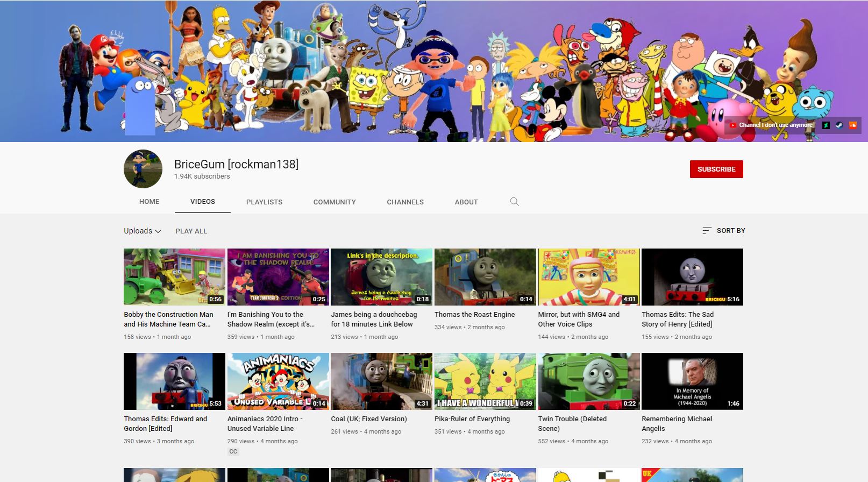Viewport: 868px width, 482px height.
Task: Click '144 views • 2 months ago' text
Action: click(573, 337)
